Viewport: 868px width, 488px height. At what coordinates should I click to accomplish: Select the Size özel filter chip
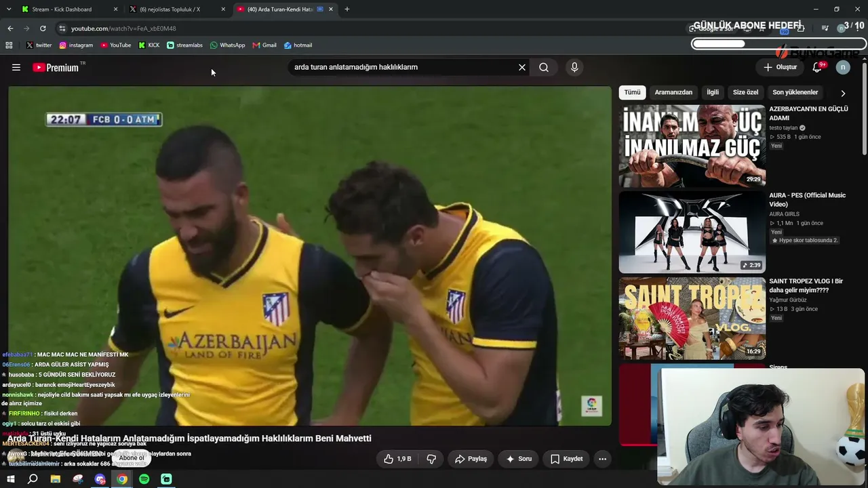745,92
